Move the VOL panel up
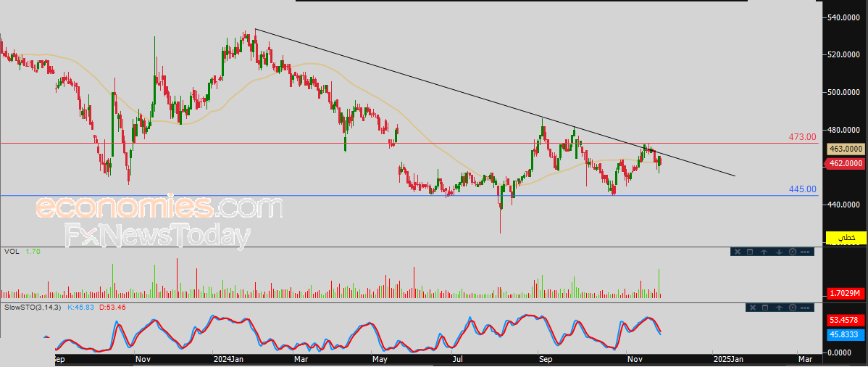868x367 pixels. coord(764,252)
